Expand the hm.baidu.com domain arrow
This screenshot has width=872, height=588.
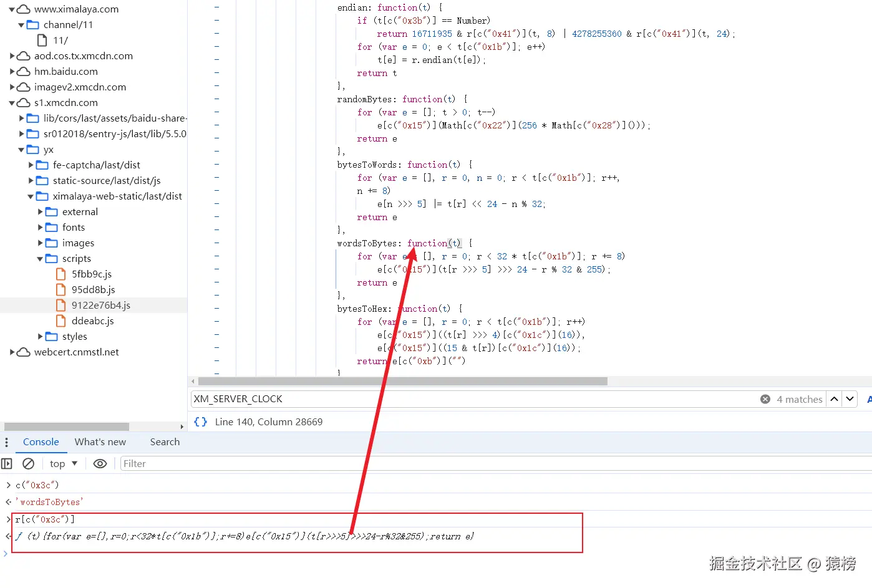[12, 72]
